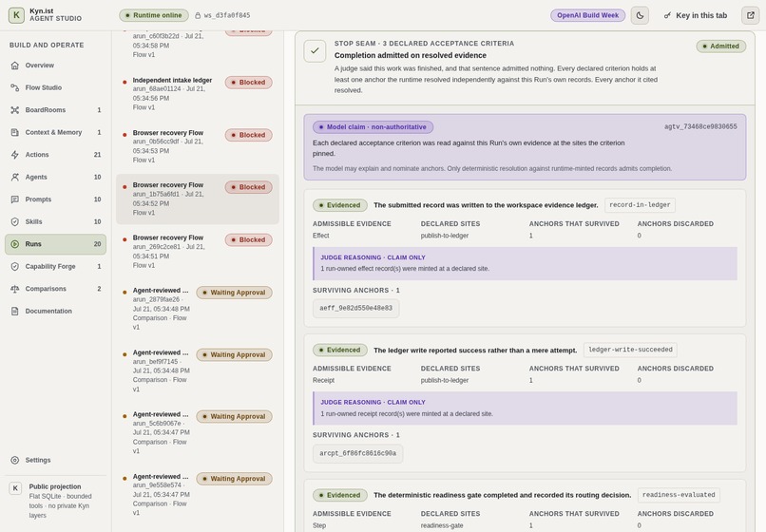Click the Settings gear icon
Image resolution: width=766 pixels, height=532 pixels.
pos(15,460)
